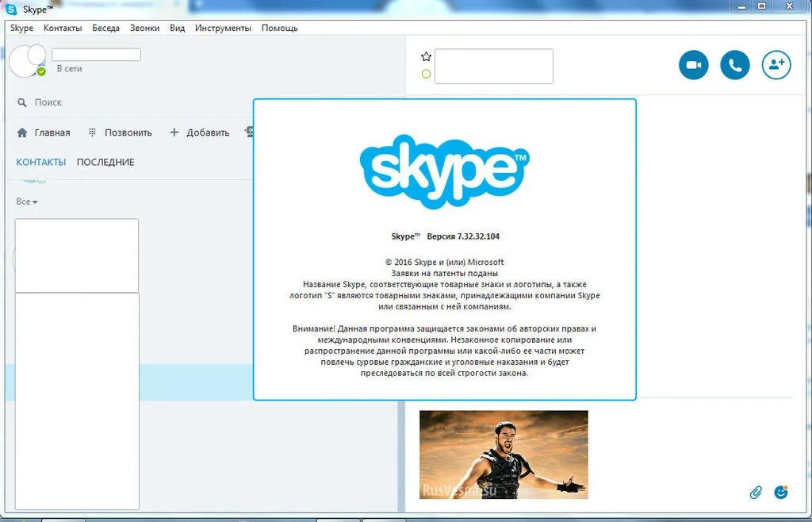The width and height of the screenshot is (812, 522).
Task: Toggle the favorite star for conversation
Action: coord(426,56)
